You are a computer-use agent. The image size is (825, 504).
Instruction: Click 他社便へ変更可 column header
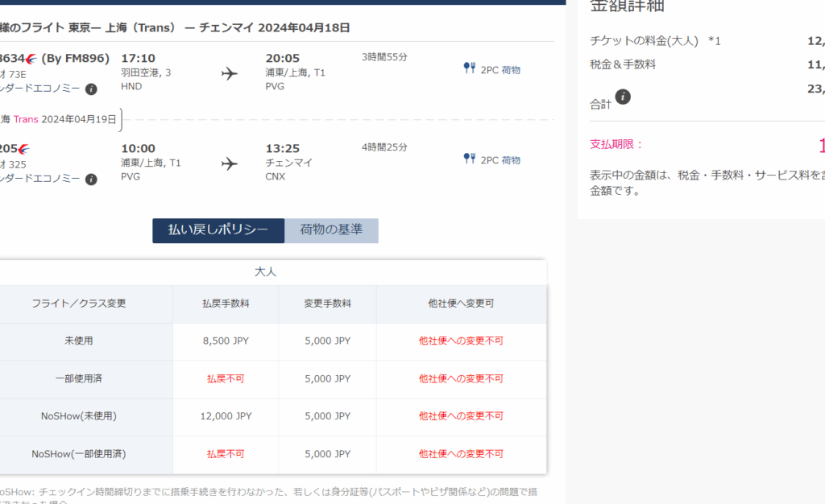point(461,304)
